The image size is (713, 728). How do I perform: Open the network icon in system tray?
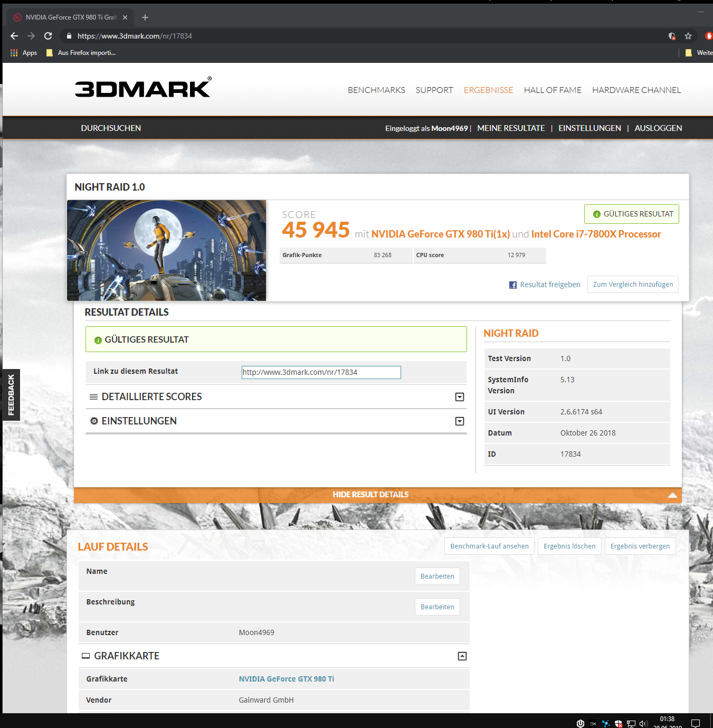point(631,724)
